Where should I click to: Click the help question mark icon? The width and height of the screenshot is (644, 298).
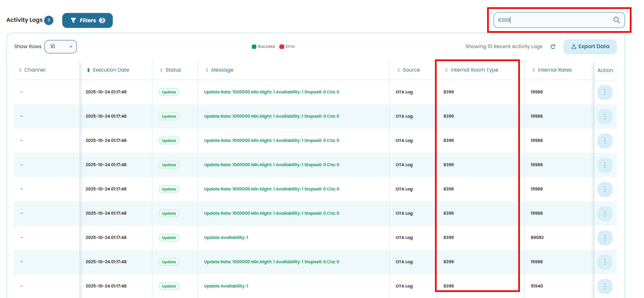(49, 20)
